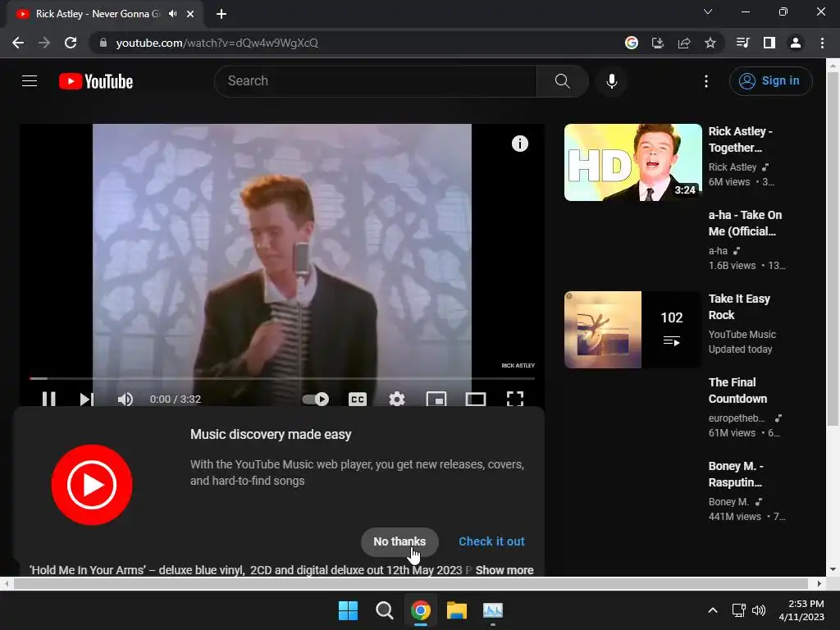Viewport: 840px width, 630px height.
Task: Switch to theater mode
Action: 476,399
